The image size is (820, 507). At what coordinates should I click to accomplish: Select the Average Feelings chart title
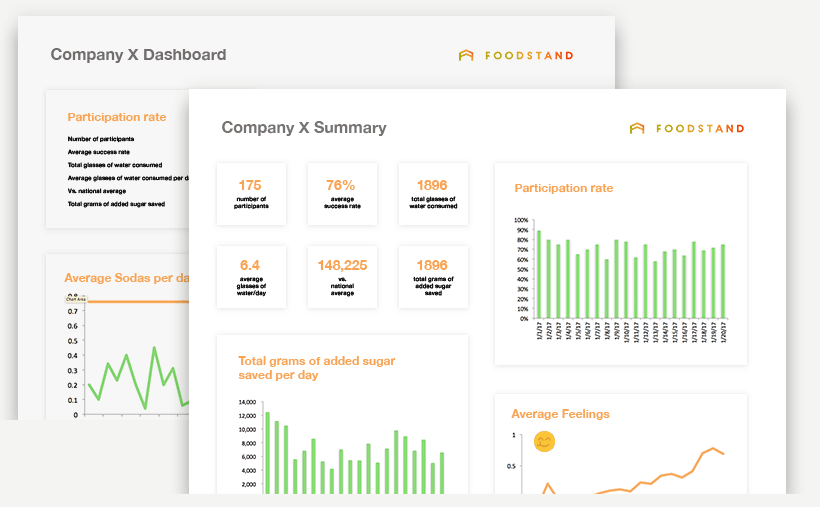(560, 414)
